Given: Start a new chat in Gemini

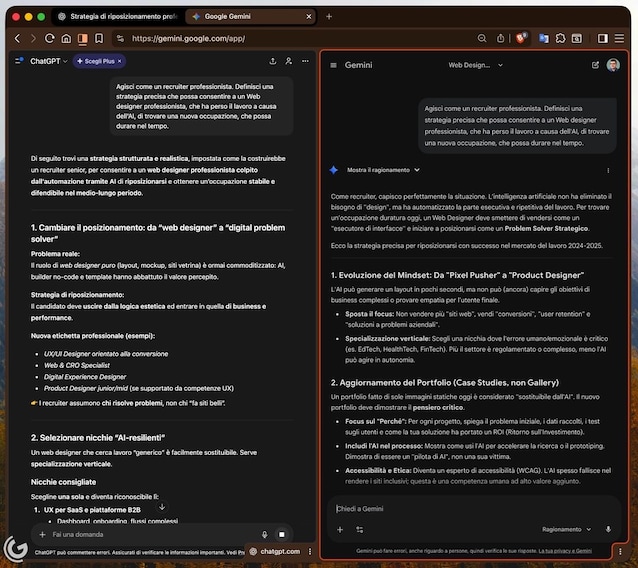Looking at the screenshot, I should pyautogui.click(x=595, y=65).
